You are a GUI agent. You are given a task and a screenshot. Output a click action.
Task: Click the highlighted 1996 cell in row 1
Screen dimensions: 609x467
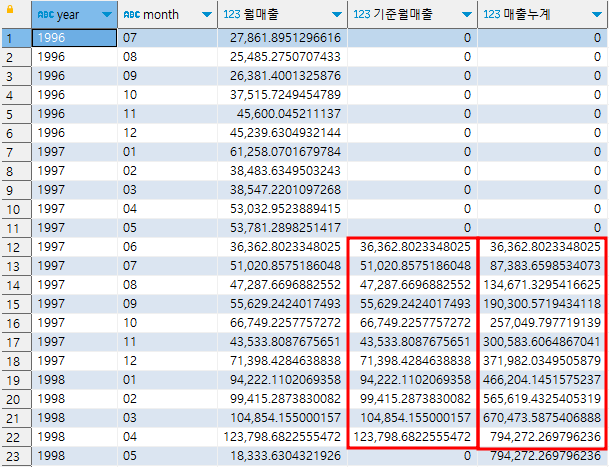(x=74, y=38)
